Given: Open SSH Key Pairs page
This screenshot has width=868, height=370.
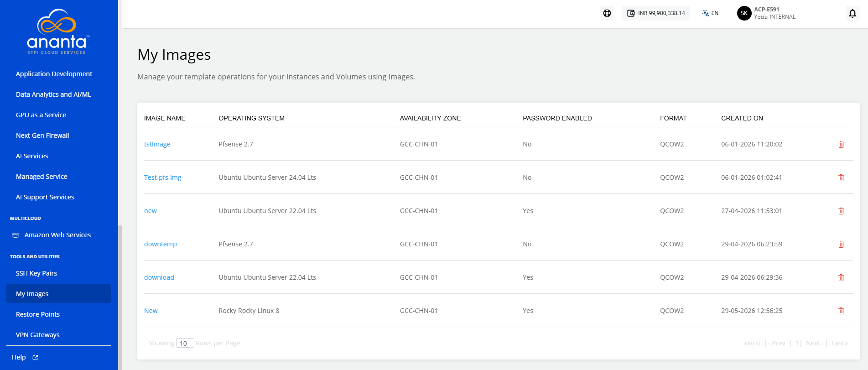Looking at the screenshot, I should pyautogui.click(x=36, y=273).
